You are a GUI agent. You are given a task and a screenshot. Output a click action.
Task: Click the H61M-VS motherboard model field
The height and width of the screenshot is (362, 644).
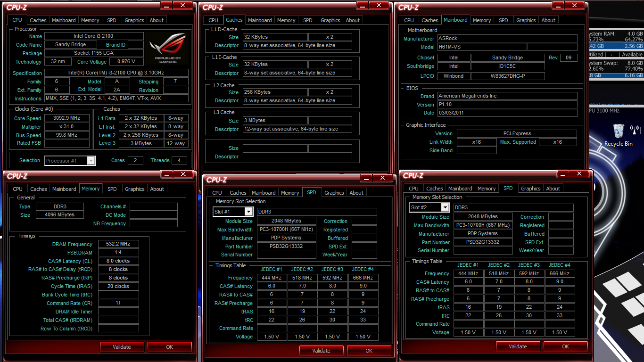click(481, 47)
